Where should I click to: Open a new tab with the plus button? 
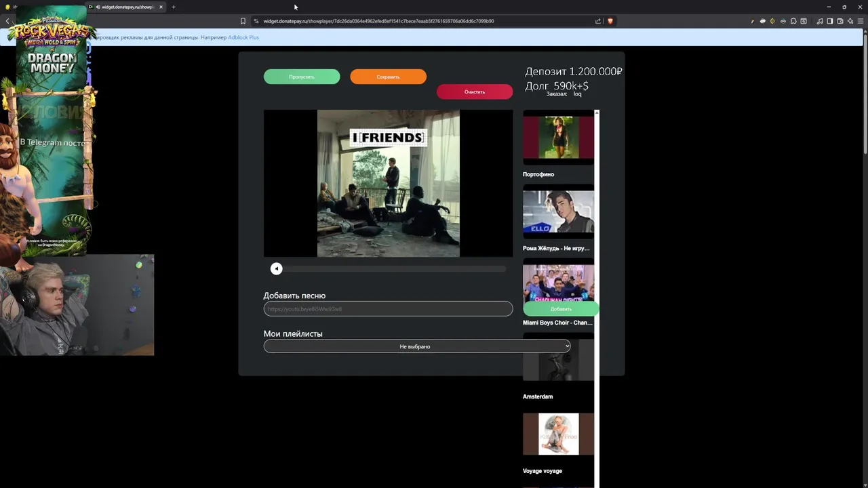click(174, 7)
